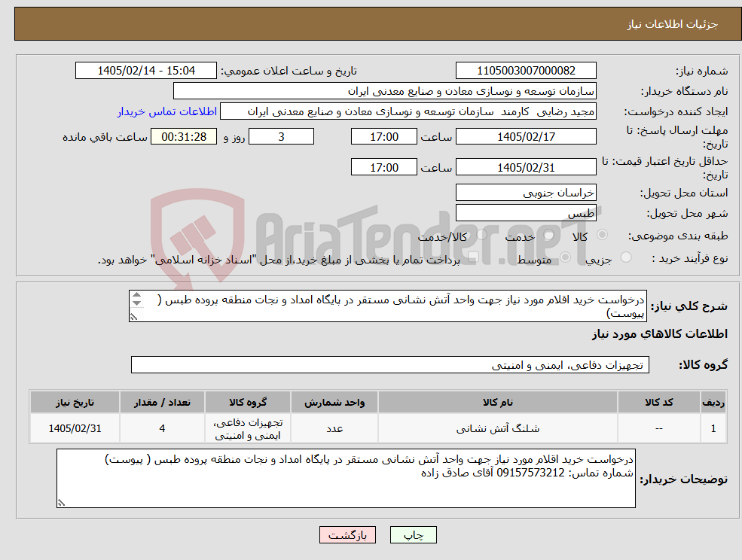Click the شماره نیاز field 1105003007000082
Image resolution: width=742 pixels, height=560 pixels.
526,71
